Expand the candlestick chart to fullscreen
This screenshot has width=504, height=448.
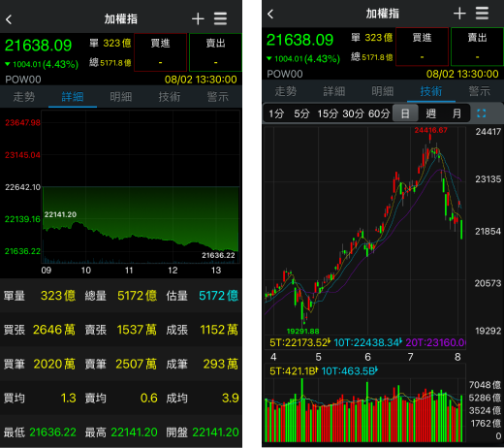[482, 113]
